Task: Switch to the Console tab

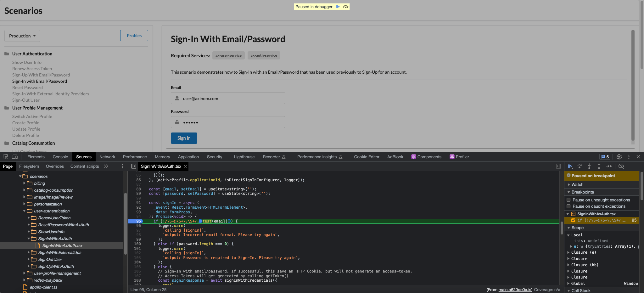Action: tap(60, 156)
